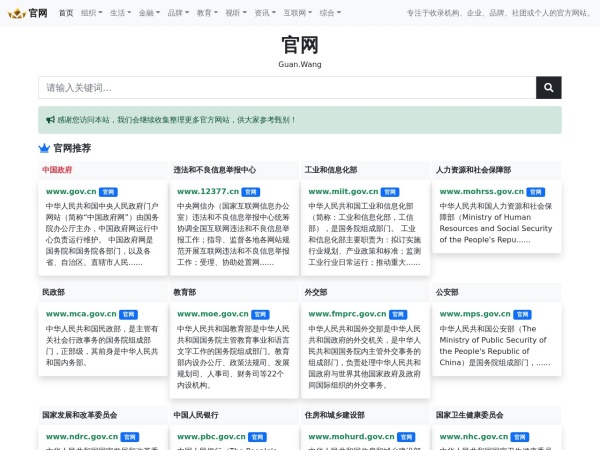The image size is (600, 450).
Task: Expand the 资讯 dropdown menu
Action: [265, 13]
